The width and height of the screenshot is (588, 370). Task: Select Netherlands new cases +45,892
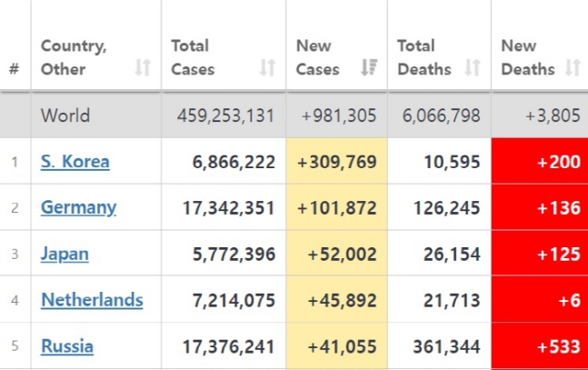click(342, 301)
